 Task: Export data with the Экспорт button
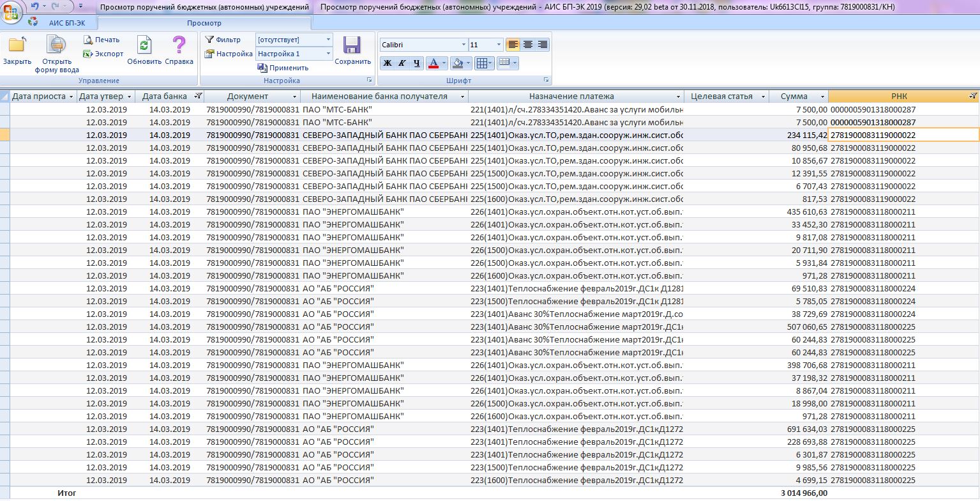103,54
